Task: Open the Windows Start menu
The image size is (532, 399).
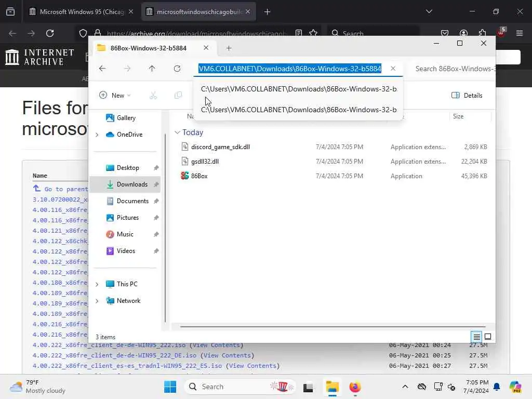Action: [x=170, y=387]
